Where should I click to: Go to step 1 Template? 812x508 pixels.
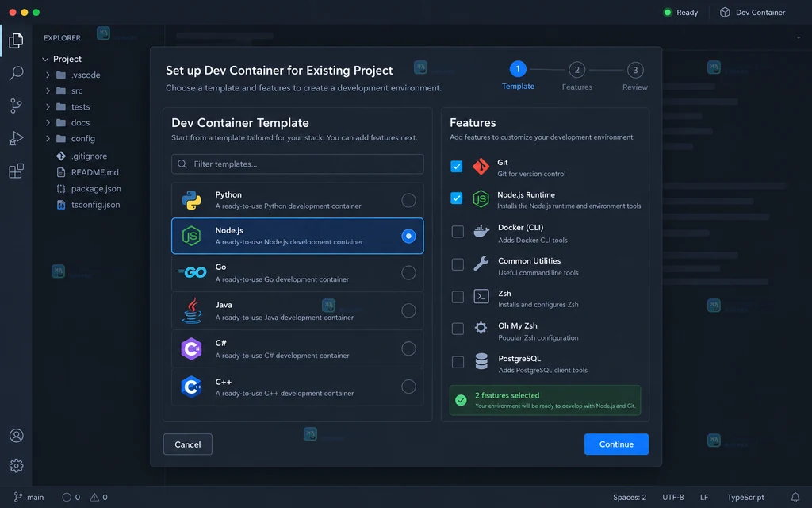click(518, 75)
